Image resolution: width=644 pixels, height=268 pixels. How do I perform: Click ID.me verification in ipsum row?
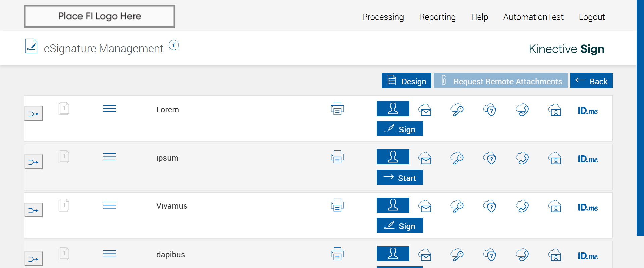(x=588, y=159)
